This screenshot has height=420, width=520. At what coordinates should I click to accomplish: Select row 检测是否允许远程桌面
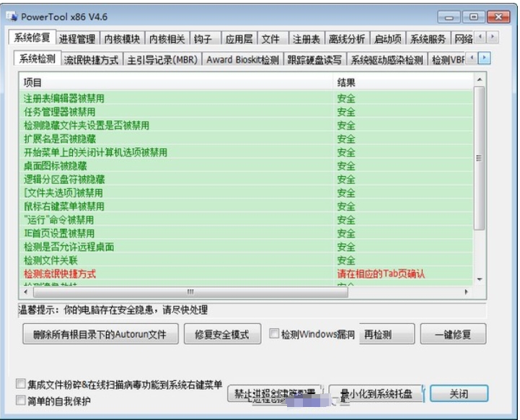pyautogui.click(x=246, y=247)
